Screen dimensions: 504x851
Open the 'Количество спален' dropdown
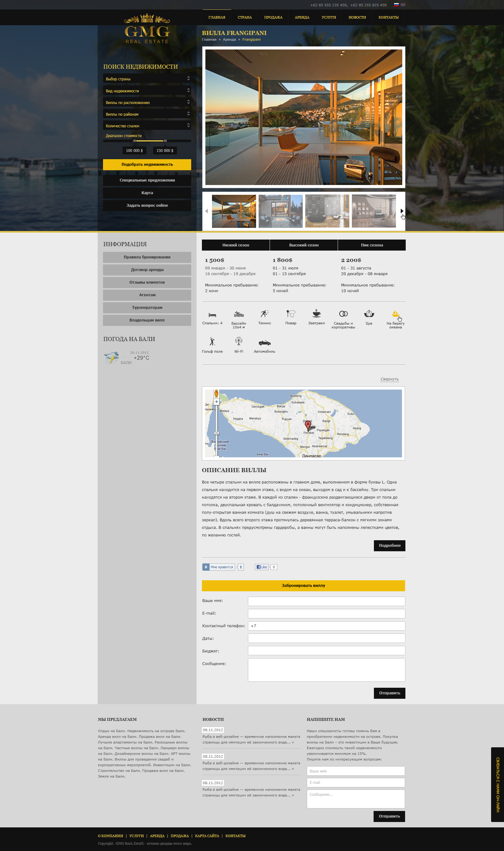pos(147,125)
